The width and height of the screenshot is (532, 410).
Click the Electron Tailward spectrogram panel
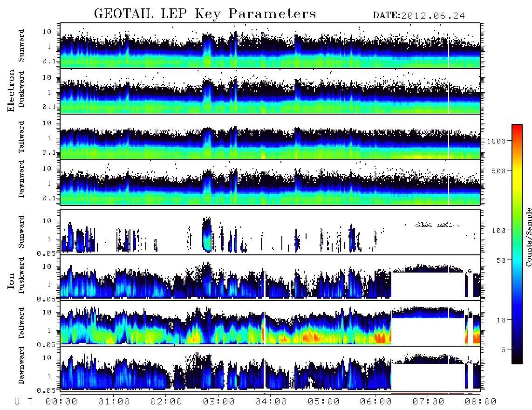click(270, 137)
